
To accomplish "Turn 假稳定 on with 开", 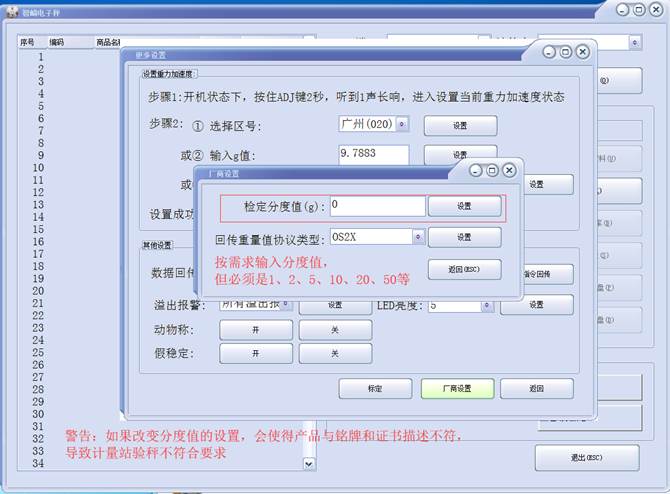I will pyautogui.click(x=256, y=353).
